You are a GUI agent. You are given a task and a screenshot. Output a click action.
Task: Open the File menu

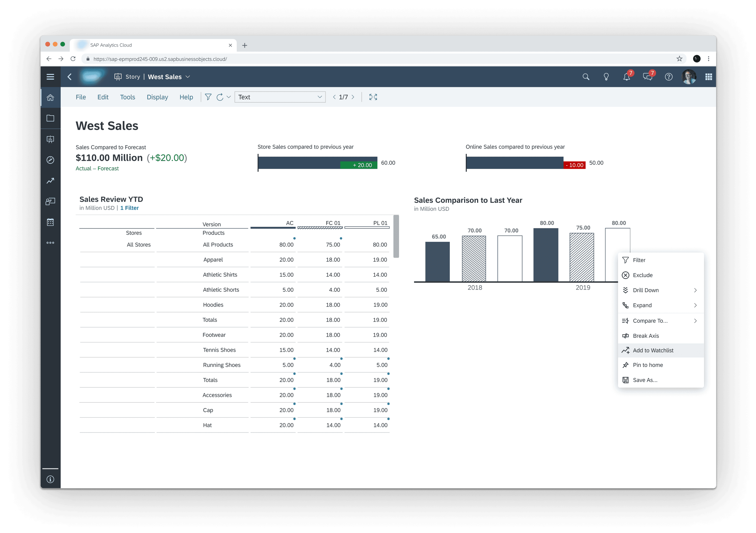pos(81,97)
